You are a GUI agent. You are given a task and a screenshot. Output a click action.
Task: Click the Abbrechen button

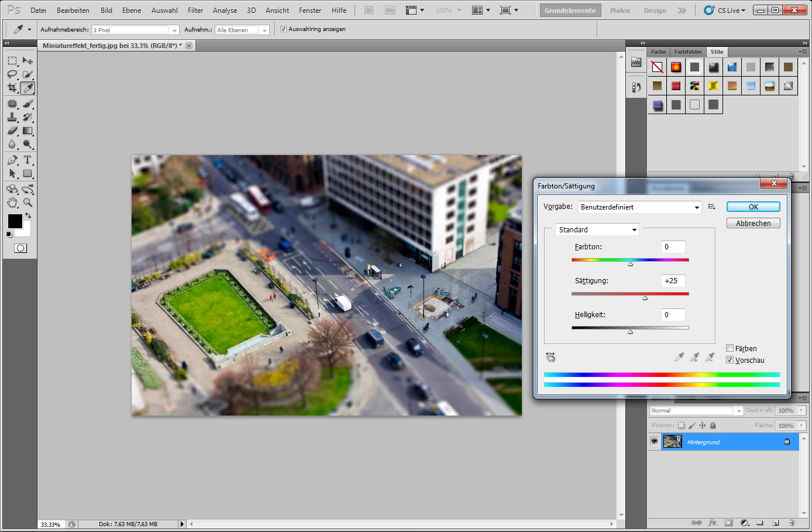[x=753, y=224]
